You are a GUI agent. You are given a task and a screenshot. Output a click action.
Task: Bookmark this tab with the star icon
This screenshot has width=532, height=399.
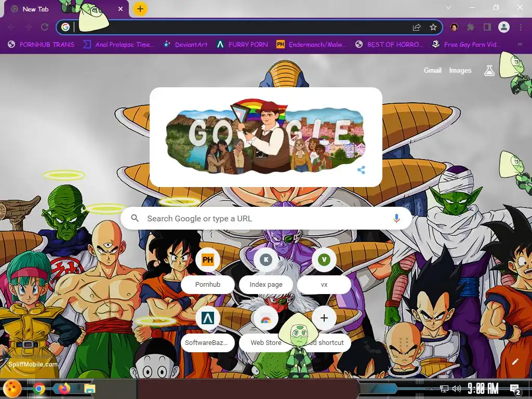tap(433, 27)
